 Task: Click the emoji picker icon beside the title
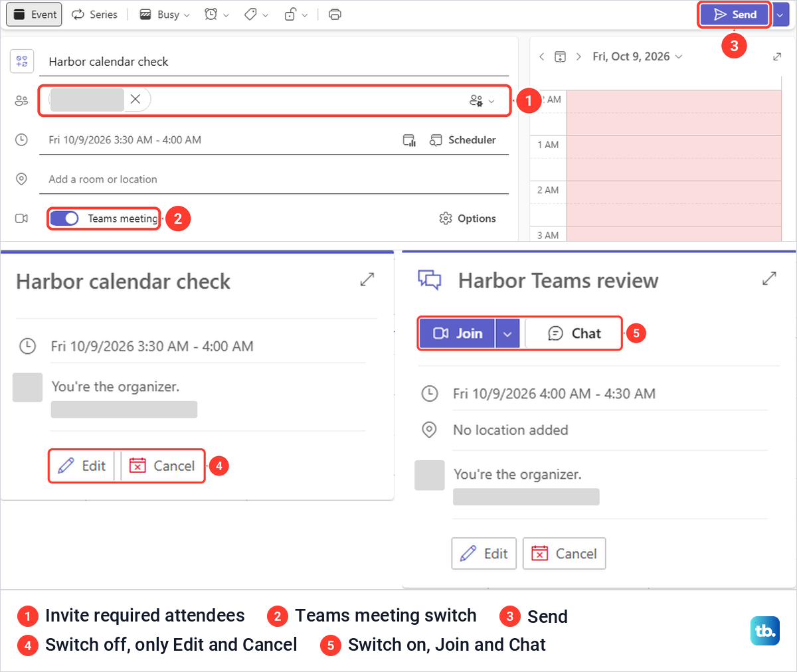[x=22, y=62]
